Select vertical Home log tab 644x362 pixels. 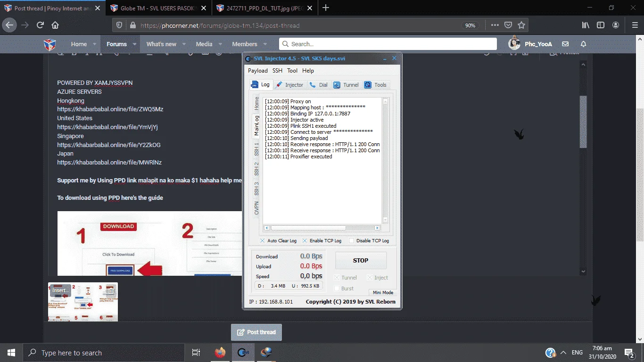click(256, 103)
